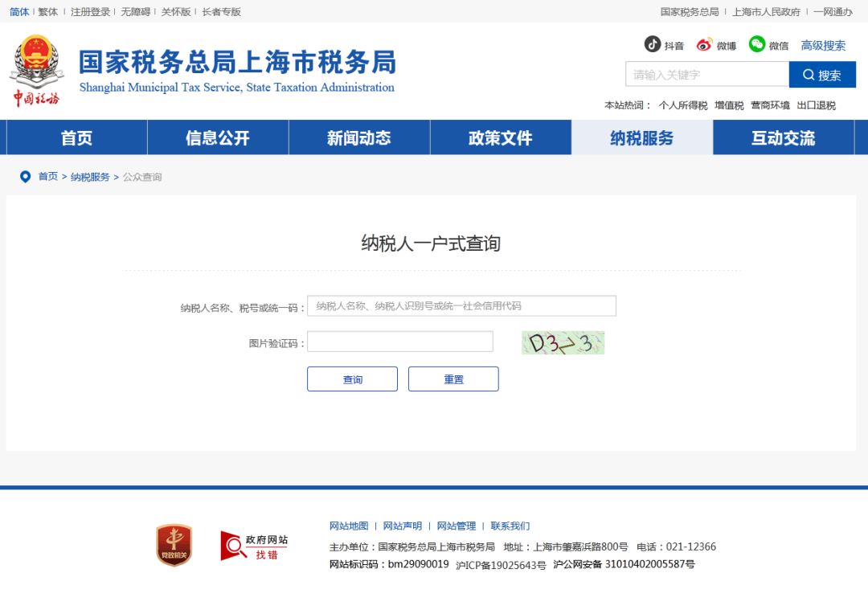Open the 政策文件 navigation tab
This screenshot has width=868, height=606.
tap(501, 137)
